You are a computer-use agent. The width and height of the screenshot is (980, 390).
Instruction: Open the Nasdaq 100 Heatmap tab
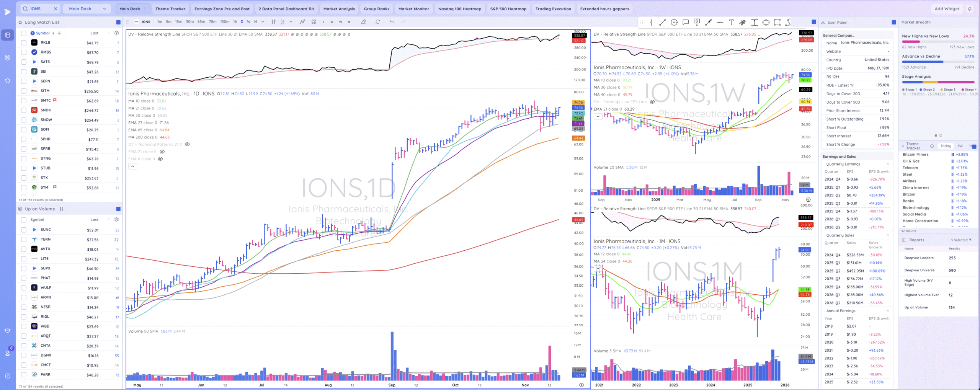coord(459,9)
